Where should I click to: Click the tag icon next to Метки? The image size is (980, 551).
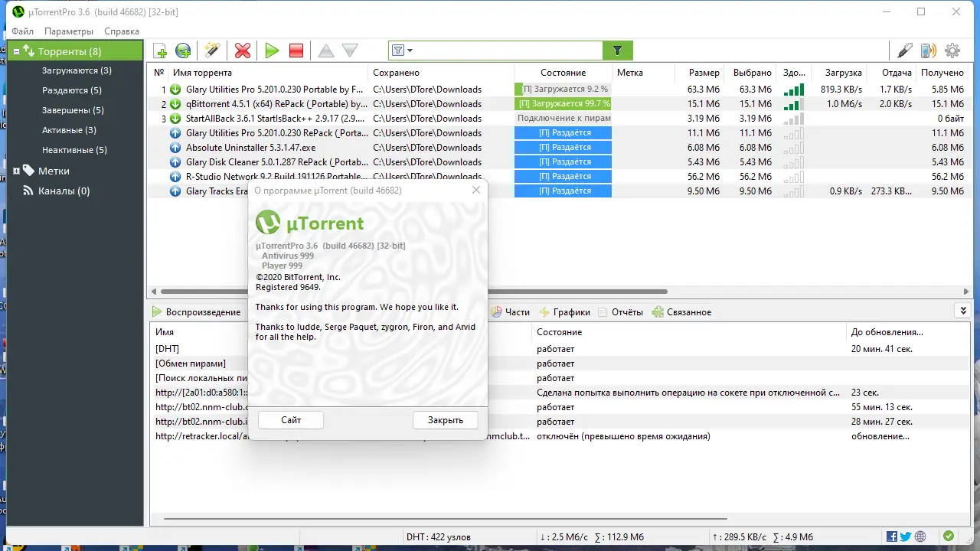(28, 171)
